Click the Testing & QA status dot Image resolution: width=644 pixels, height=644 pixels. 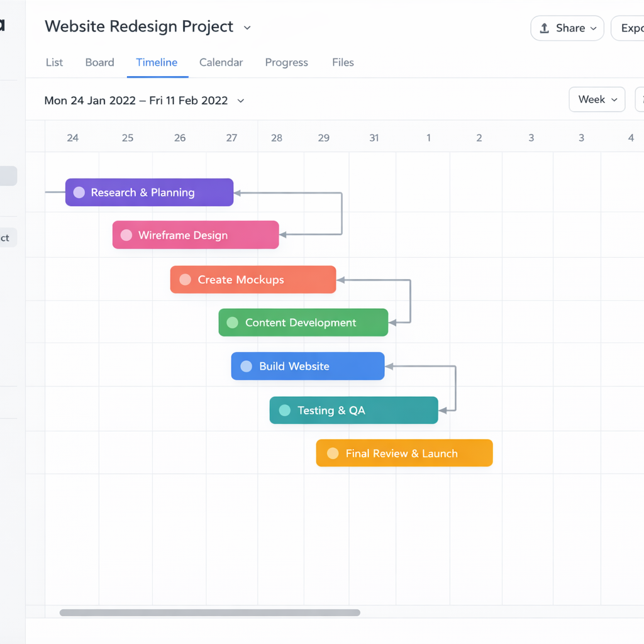(284, 410)
